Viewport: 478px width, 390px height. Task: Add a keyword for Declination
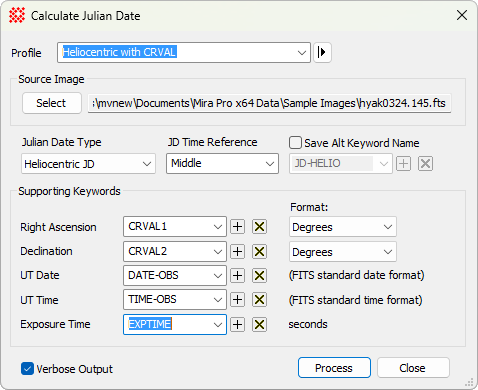pos(237,251)
